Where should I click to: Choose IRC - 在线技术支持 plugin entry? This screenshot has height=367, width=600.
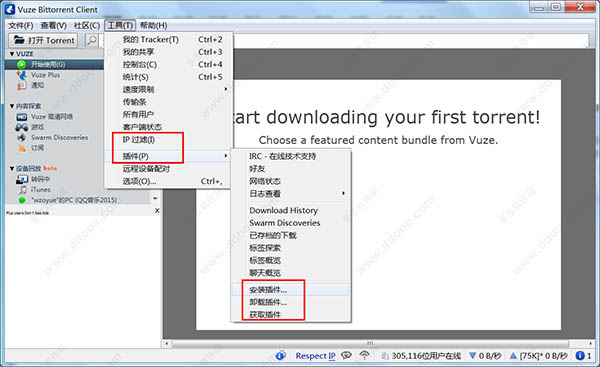(291, 156)
